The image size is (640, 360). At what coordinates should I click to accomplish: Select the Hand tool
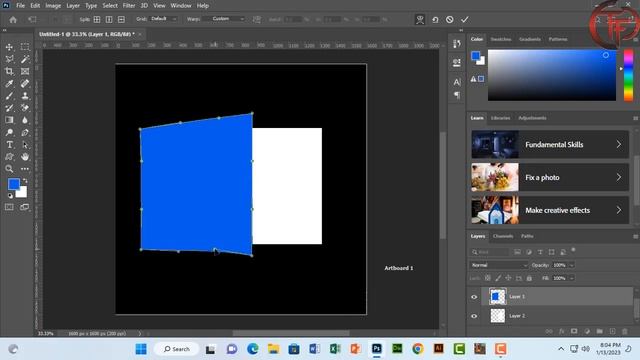pos(25,157)
